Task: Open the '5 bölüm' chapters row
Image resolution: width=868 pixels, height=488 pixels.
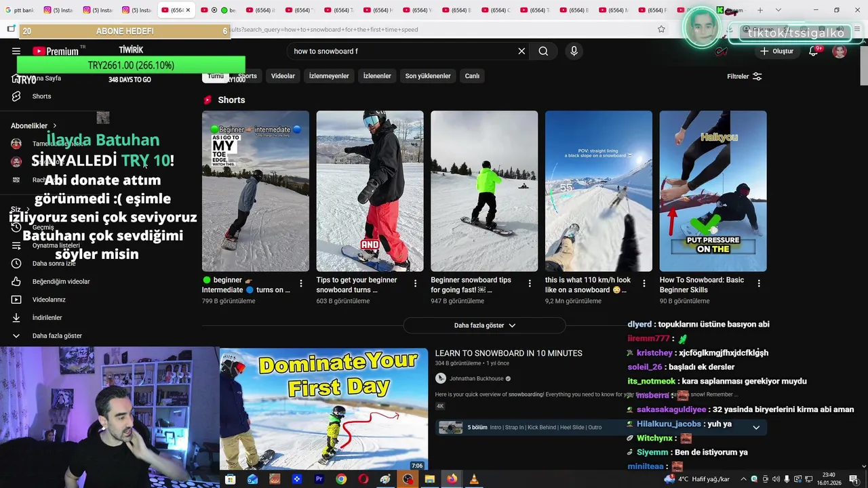Action: [x=599, y=428]
